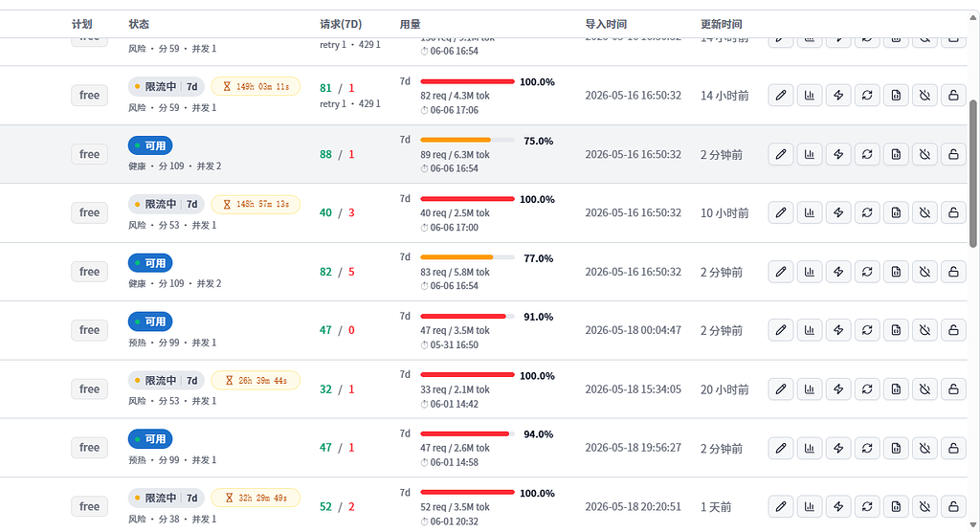Click the 导入时间 column header
980x532 pixels.
[606, 24]
